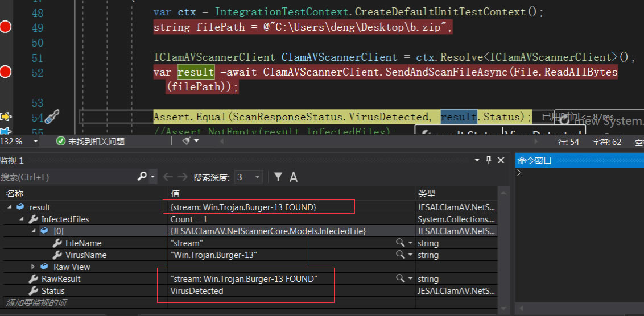The width and height of the screenshot is (644, 316).
Task: Click the wrench icon beside FileName
Action: pyautogui.click(x=57, y=243)
